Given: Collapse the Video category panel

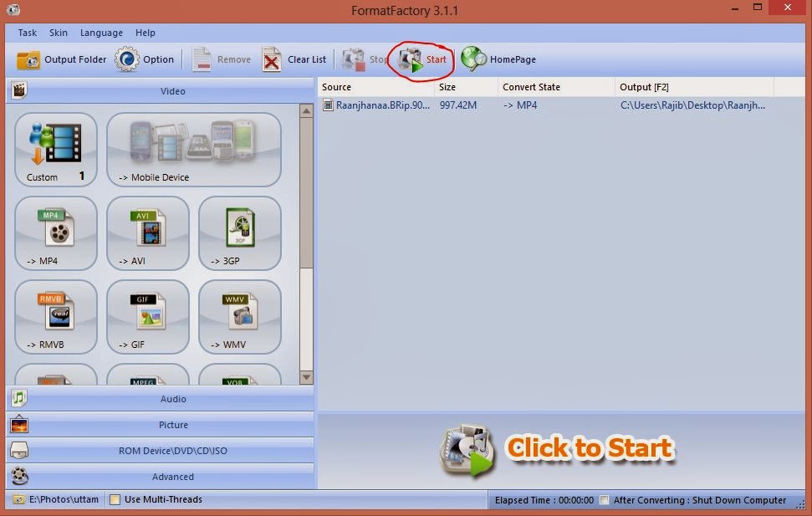Looking at the screenshot, I should (160, 91).
